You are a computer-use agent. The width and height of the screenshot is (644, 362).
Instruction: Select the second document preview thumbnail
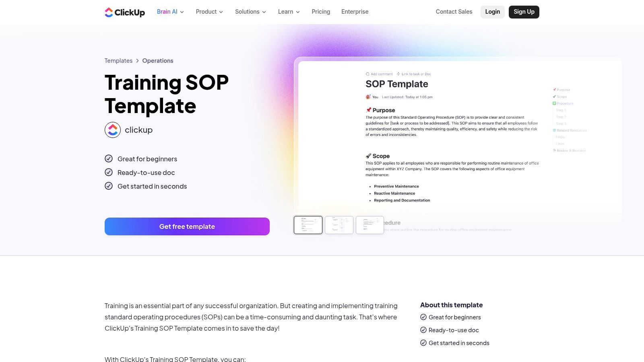coord(339,225)
